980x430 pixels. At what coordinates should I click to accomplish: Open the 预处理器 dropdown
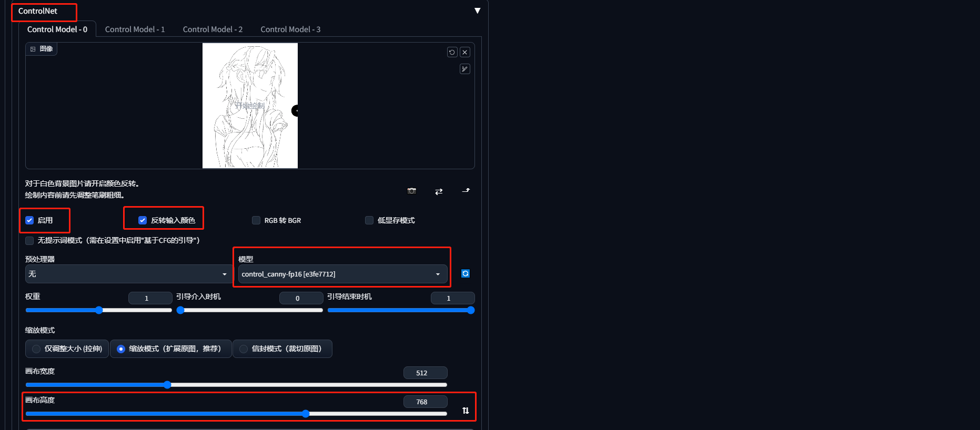pyautogui.click(x=128, y=274)
